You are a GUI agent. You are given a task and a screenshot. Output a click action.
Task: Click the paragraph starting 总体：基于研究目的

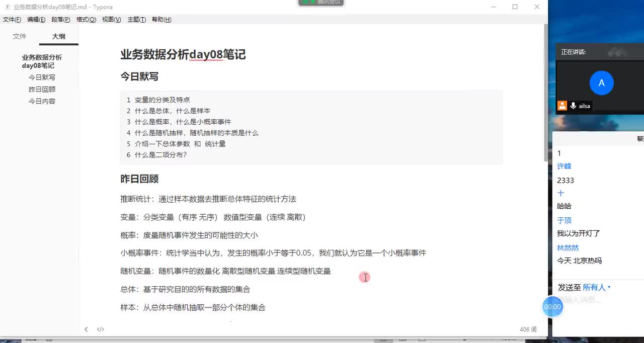[x=185, y=289]
